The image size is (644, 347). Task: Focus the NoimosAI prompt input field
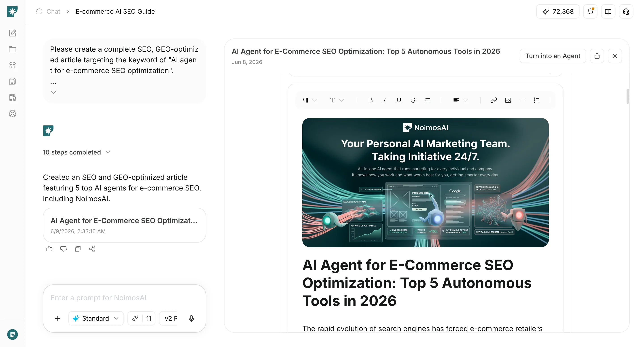pos(125,298)
